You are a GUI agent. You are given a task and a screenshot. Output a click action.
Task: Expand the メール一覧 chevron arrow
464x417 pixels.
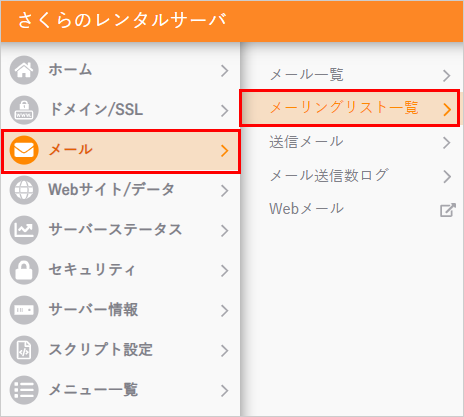[x=447, y=76]
